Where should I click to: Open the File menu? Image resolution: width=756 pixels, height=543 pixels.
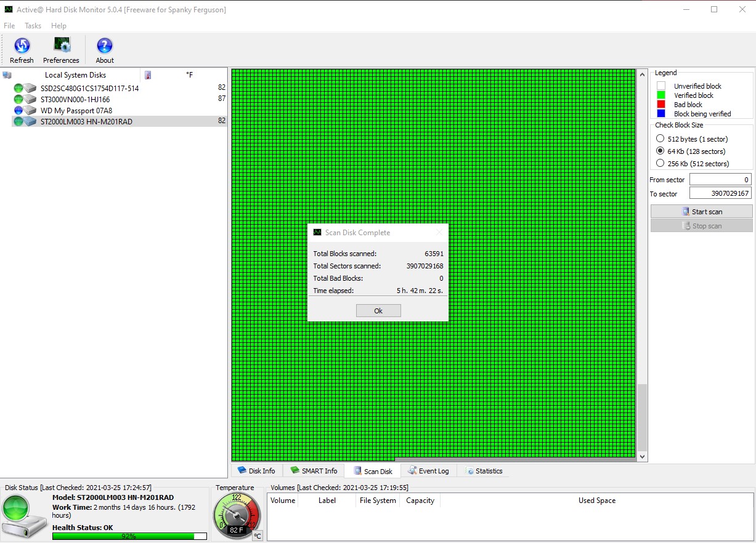[9, 26]
